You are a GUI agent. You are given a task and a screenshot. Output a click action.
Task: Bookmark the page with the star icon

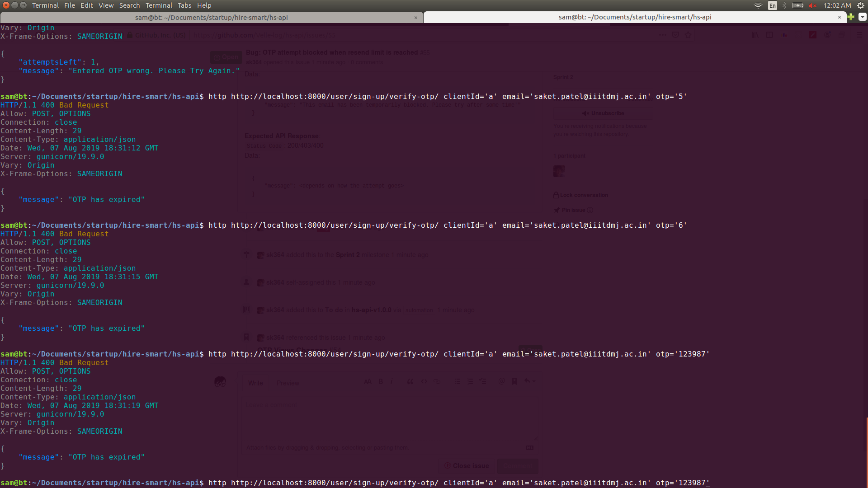689,35
